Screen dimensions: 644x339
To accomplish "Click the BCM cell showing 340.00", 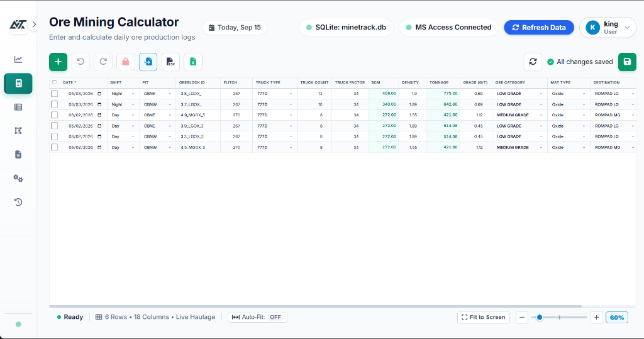I will (x=383, y=104).
